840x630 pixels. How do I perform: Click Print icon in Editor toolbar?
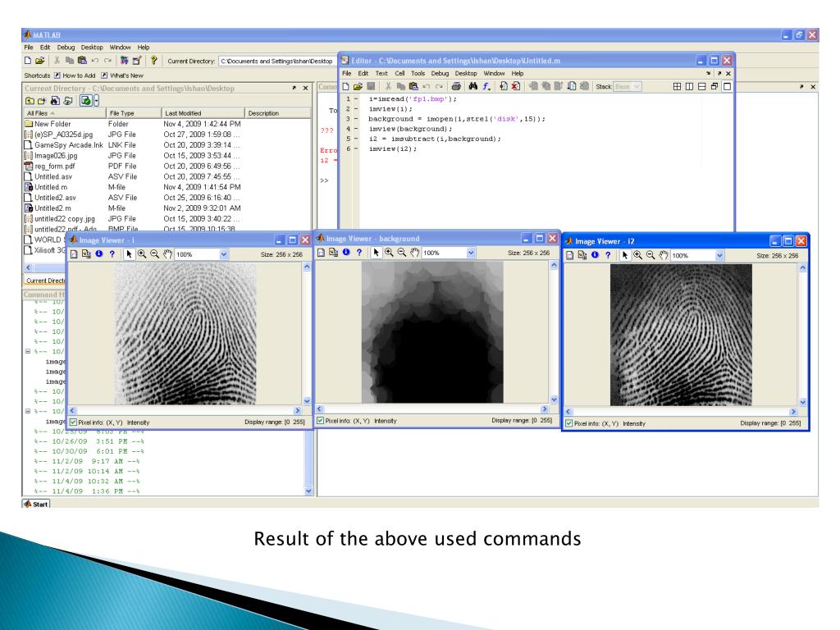456,86
